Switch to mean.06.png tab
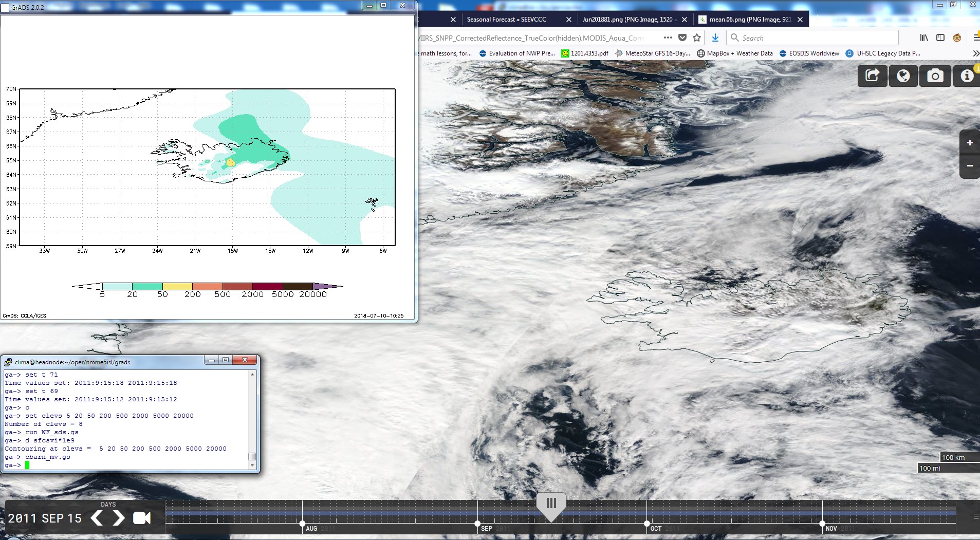This screenshot has width=980, height=540. [750, 20]
